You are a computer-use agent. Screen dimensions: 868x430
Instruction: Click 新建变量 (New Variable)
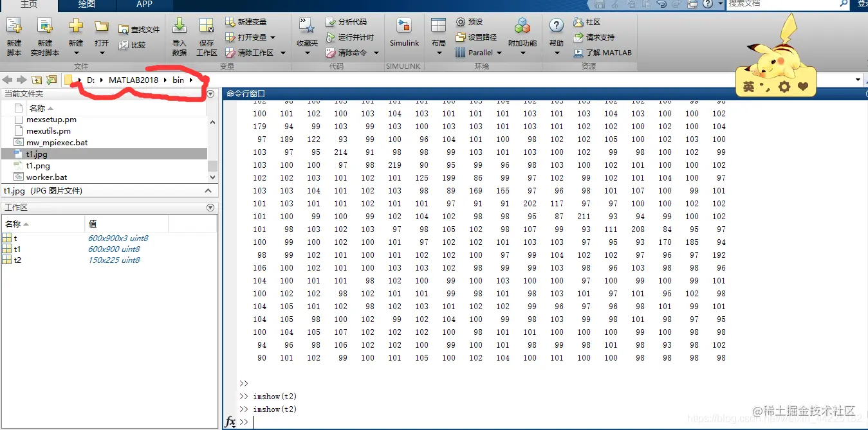(x=246, y=22)
